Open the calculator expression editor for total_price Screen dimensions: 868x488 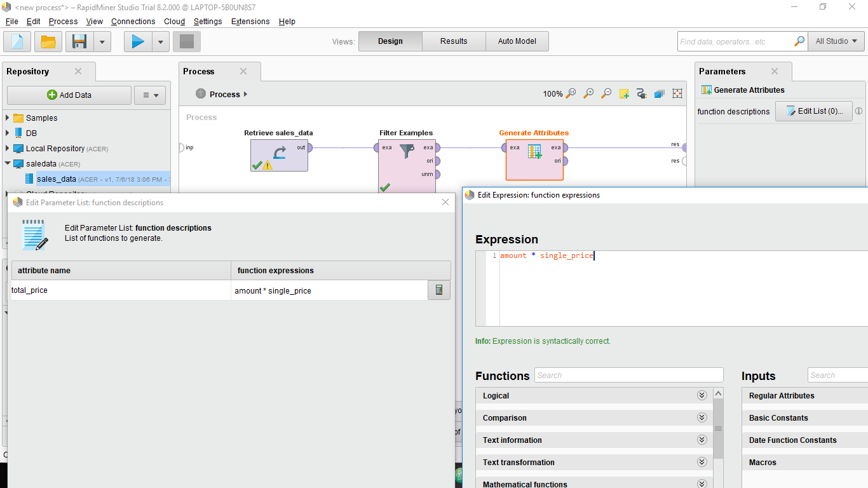click(x=438, y=290)
